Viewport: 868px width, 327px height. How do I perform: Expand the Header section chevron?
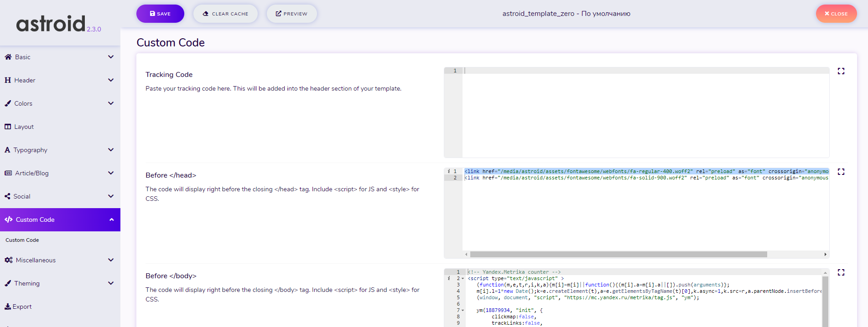[x=111, y=80]
